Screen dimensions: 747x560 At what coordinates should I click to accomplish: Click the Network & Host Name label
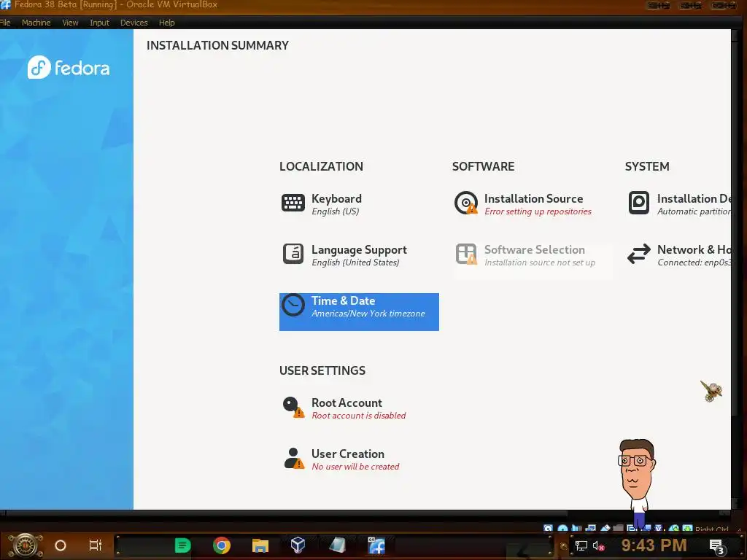pos(694,249)
